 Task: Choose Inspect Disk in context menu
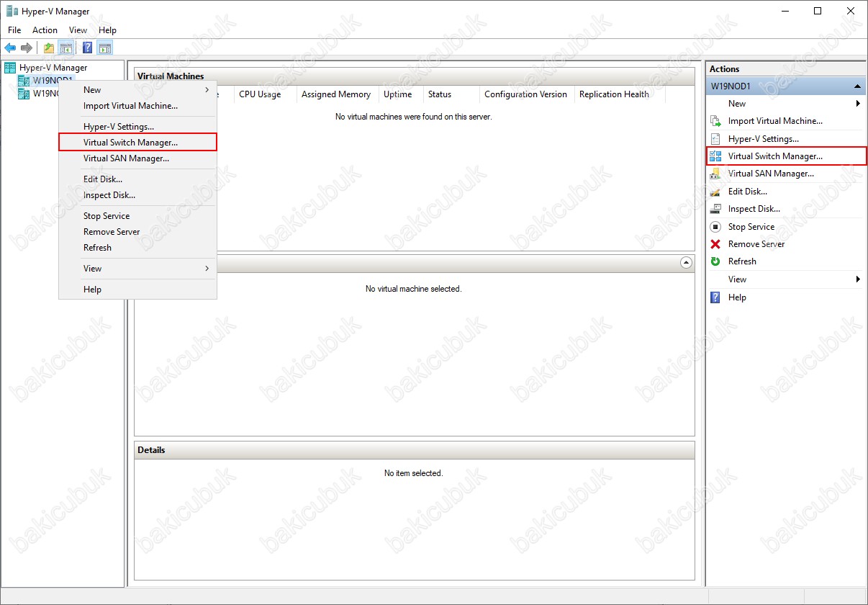[x=137, y=195]
